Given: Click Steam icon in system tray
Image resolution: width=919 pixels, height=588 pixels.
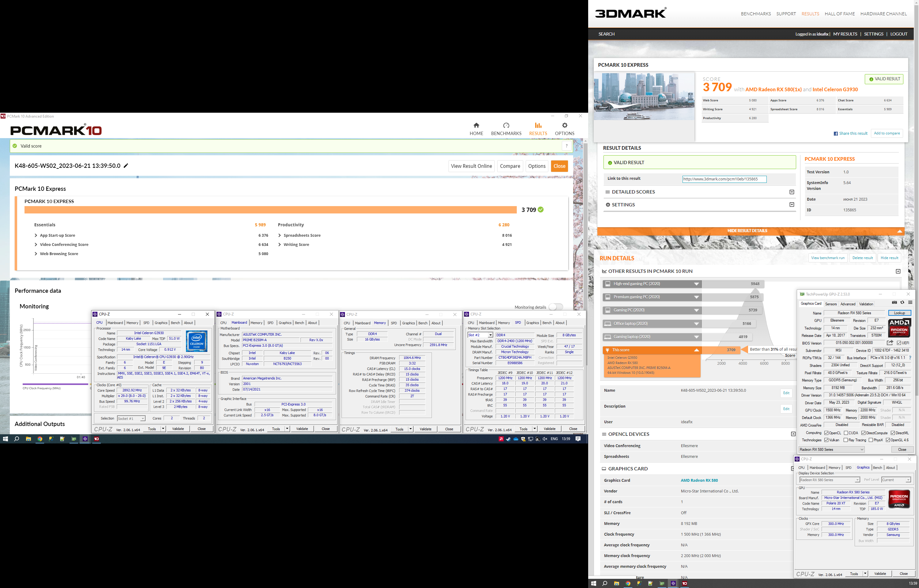Looking at the screenshot, I should tap(508, 439).
